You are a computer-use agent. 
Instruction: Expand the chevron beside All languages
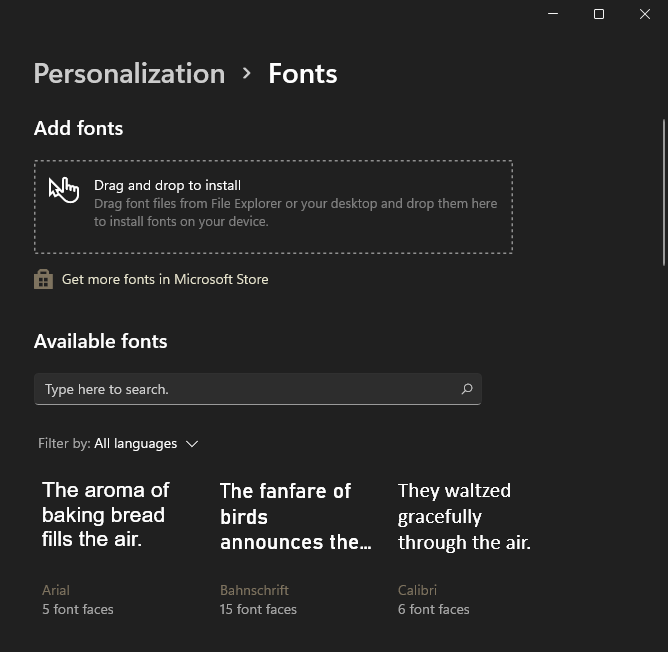click(x=192, y=444)
